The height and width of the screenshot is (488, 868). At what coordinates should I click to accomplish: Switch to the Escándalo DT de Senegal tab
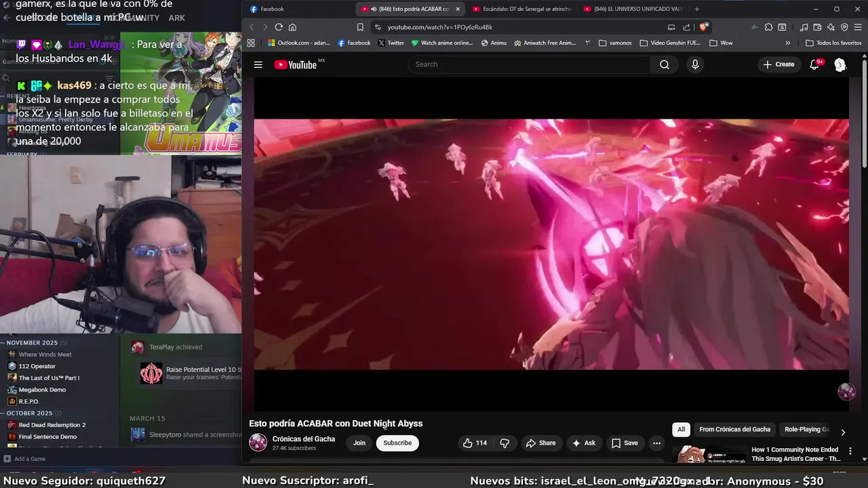pyautogui.click(x=522, y=9)
